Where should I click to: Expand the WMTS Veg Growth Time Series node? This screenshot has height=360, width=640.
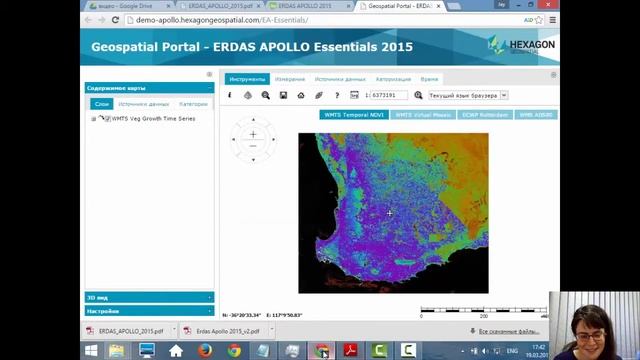[x=93, y=119]
